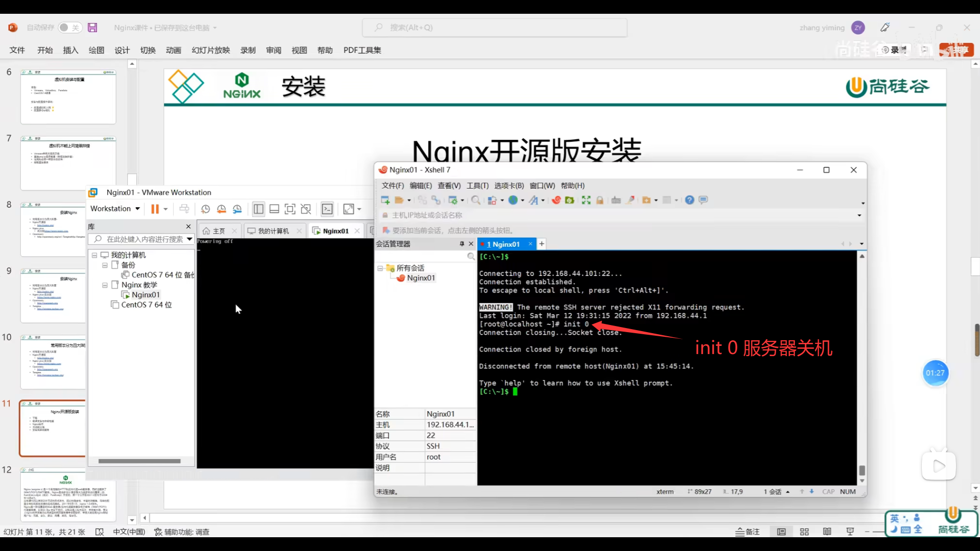Open the VMware console view icon
The height and width of the screenshot is (551, 980).
[x=327, y=209]
